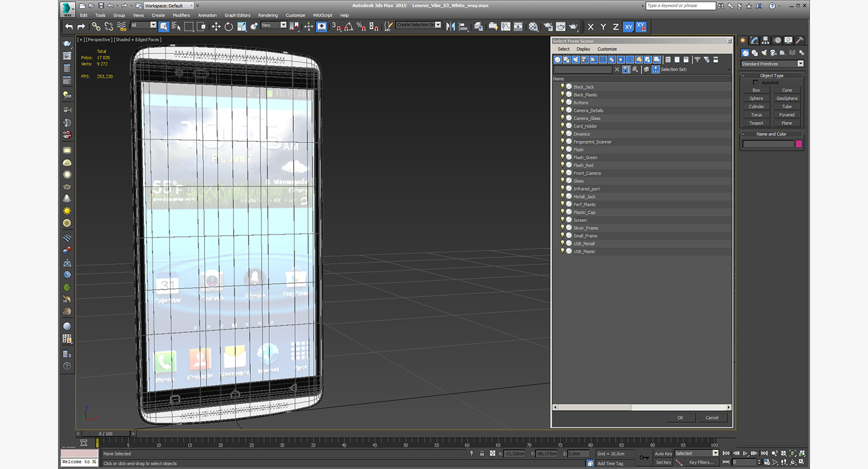Image resolution: width=868 pixels, height=469 pixels.
Task: Create a Teapot primitive button
Action: coord(757,123)
